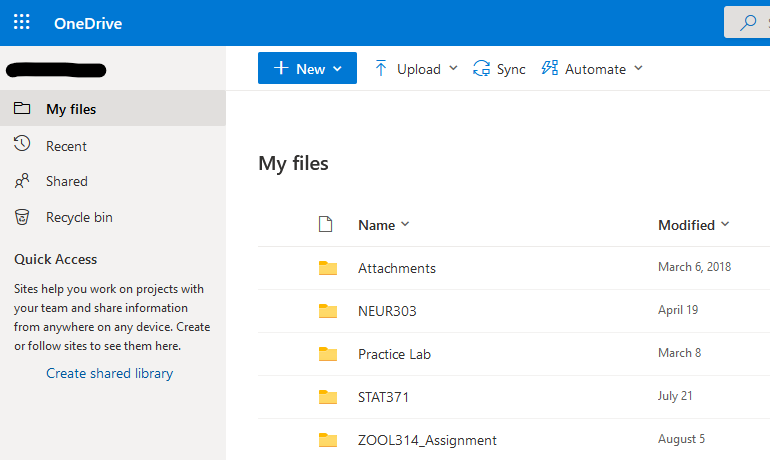Open Shared in the left navigation

66,181
